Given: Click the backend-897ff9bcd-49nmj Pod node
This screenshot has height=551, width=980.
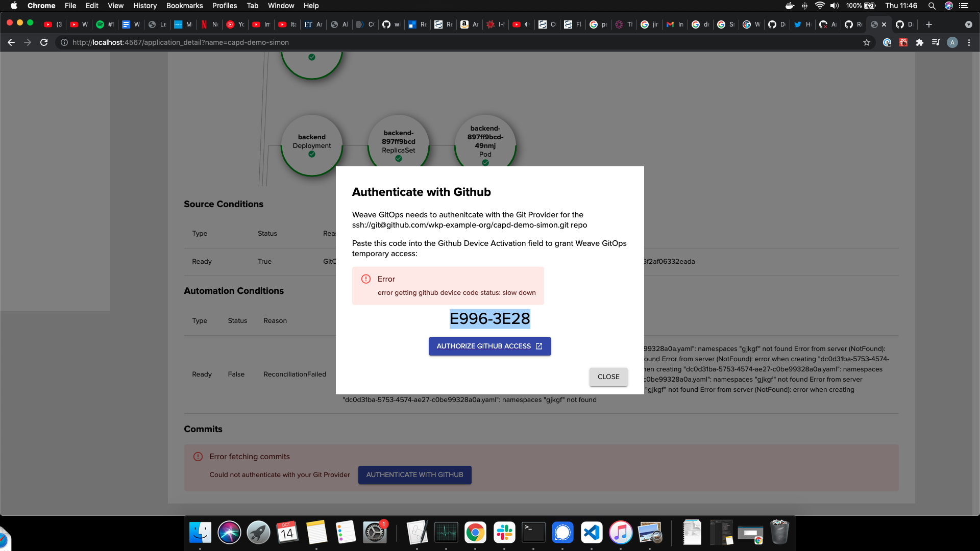Looking at the screenshot, I should 485,140.
